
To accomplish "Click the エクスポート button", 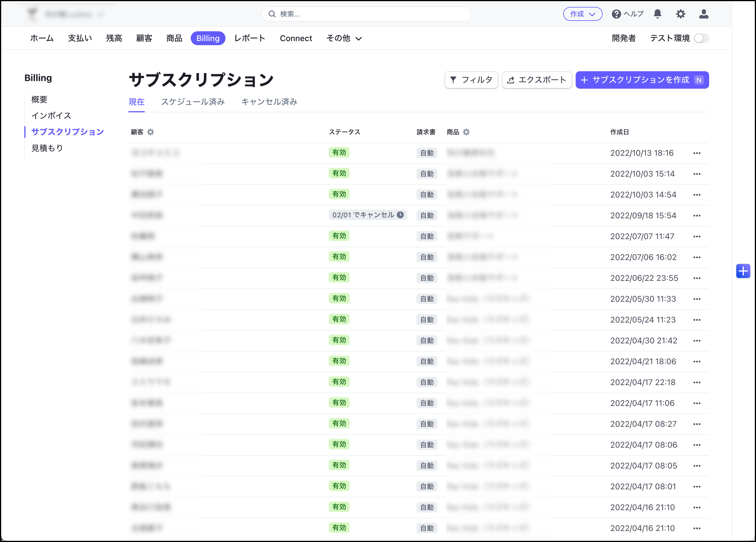I will click(536, 80).
